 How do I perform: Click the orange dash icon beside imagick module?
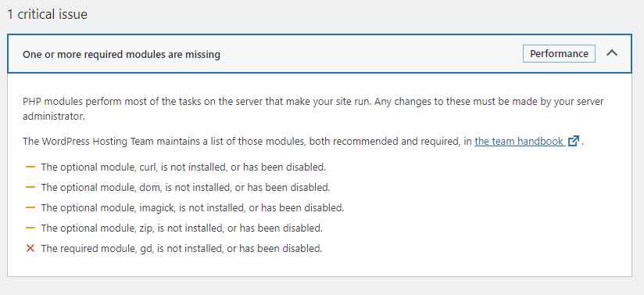[30, 208]
